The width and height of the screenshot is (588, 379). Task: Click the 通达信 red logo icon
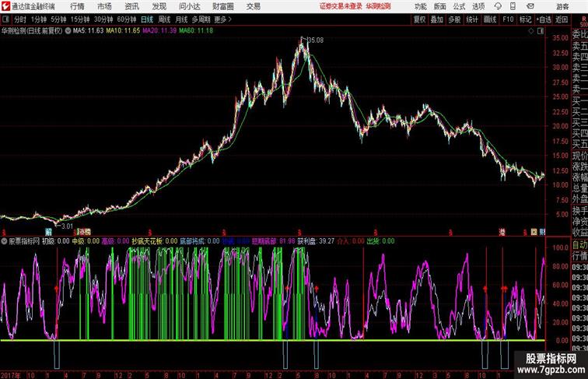[x=5, y=6]
